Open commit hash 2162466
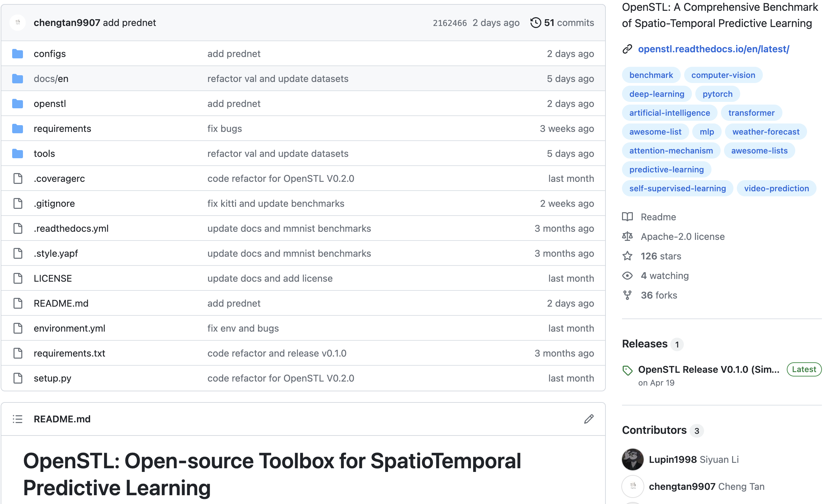 click(449, 23)
